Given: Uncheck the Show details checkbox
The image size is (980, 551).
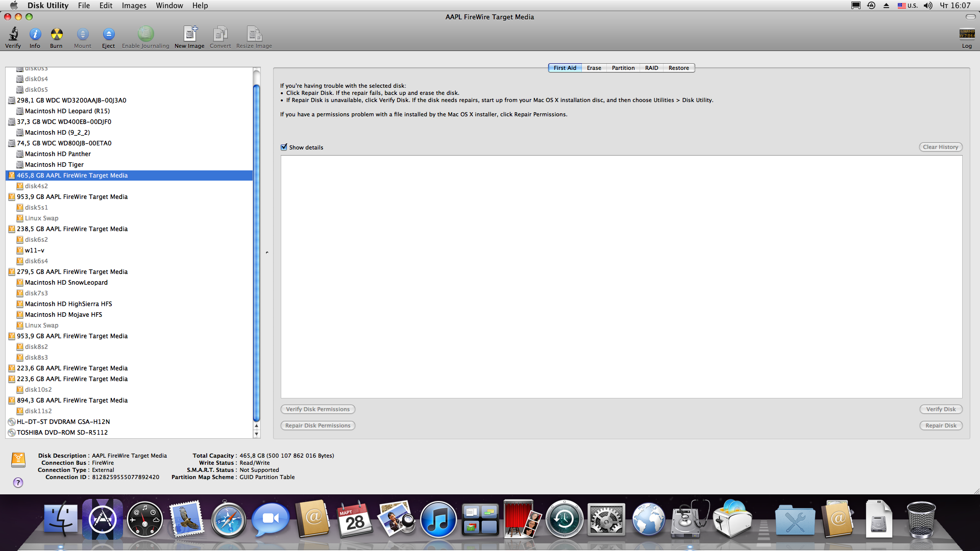Looking at the screenshot, I should (284, 147).
